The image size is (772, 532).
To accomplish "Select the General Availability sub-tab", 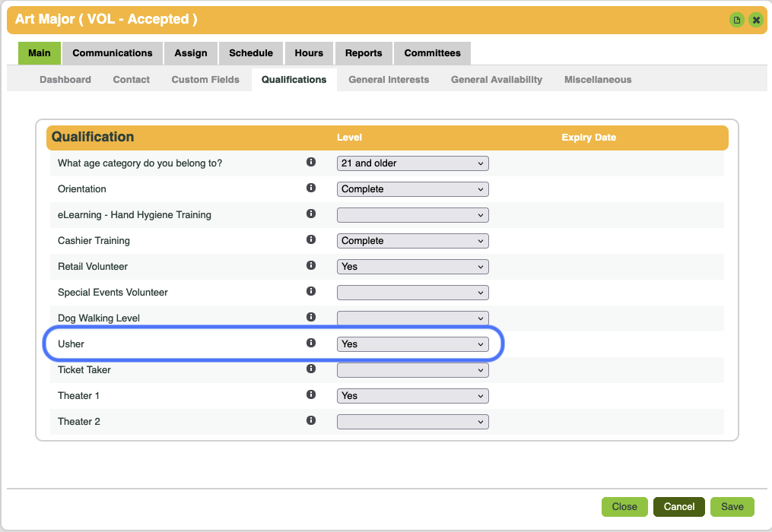I will (496, 80).
